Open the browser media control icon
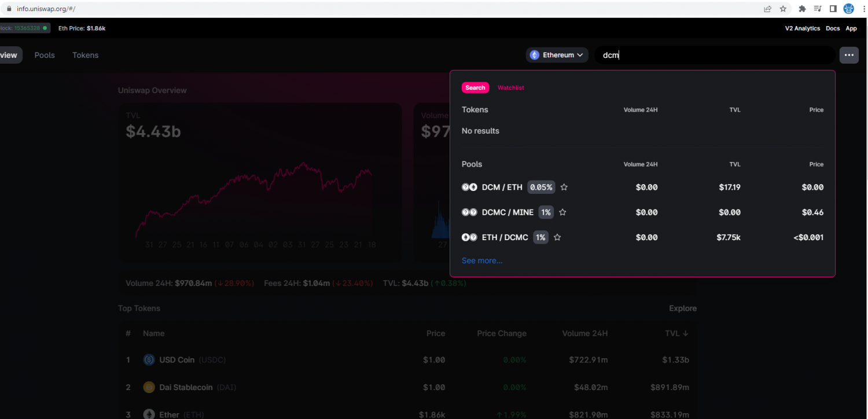This screenshot has height=419, width=868. click(x=818, y=9)
